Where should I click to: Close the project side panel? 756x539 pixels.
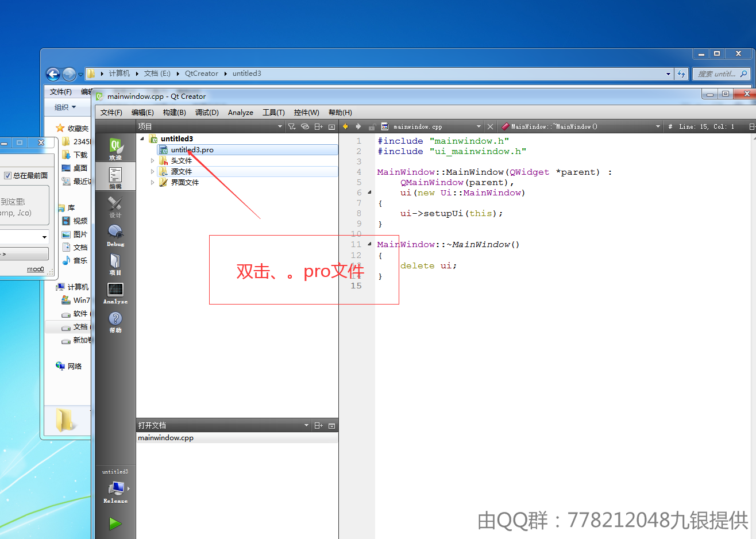click(331, 126)
